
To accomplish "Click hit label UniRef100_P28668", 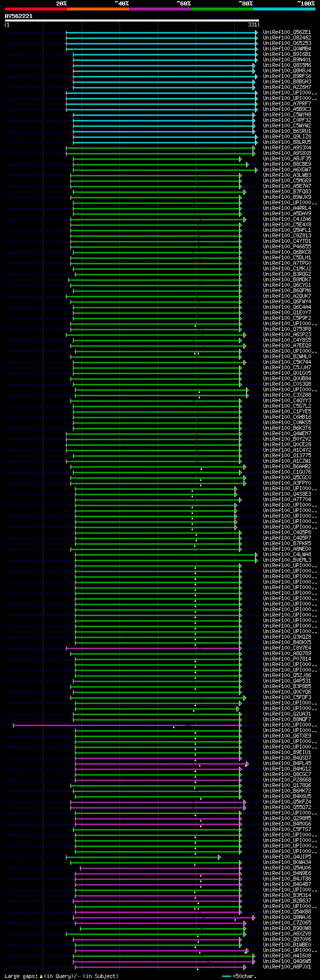I will point(287,780).
